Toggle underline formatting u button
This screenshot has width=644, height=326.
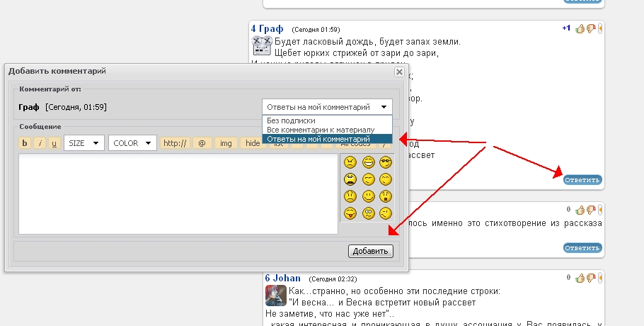pyautogui.click(x=54, y=143)
